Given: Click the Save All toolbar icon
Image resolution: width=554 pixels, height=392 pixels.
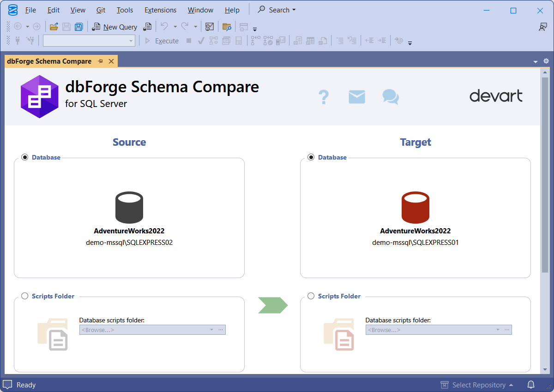Looking at the screenshot, I should (79, 26).
